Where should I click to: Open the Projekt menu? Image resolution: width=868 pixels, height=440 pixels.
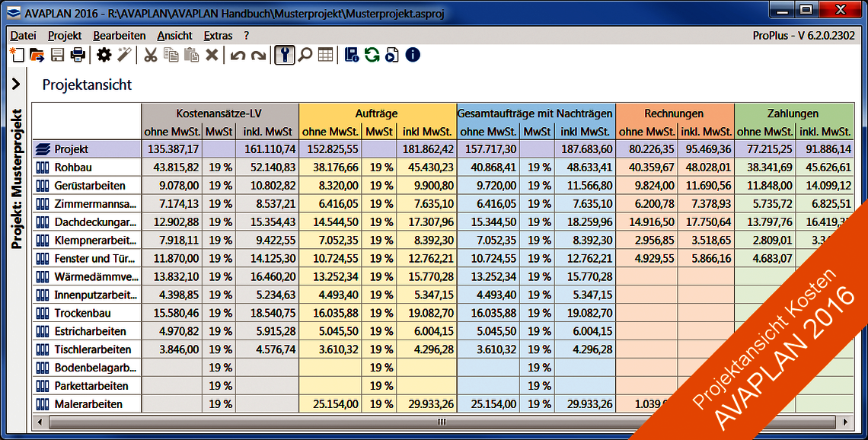65,36
